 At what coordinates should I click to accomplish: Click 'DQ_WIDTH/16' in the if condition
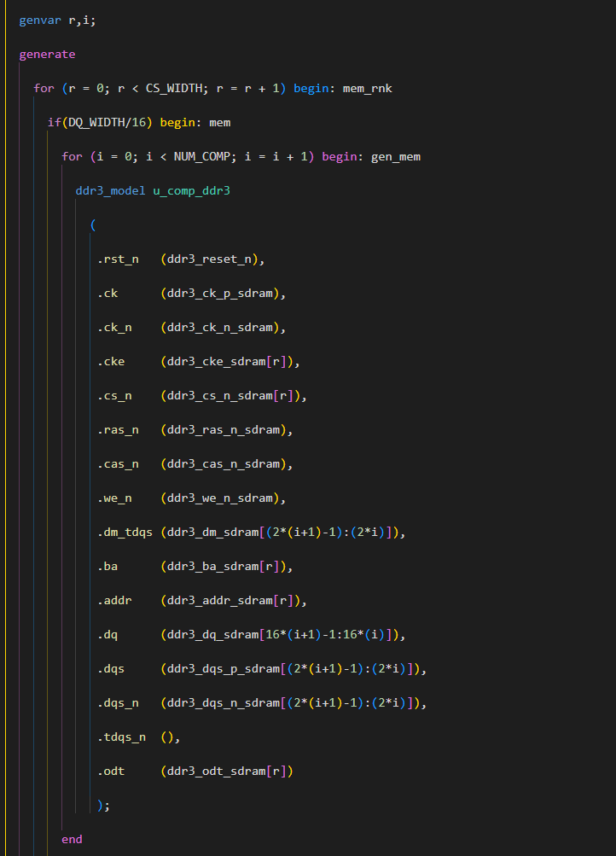coord(108,123)
